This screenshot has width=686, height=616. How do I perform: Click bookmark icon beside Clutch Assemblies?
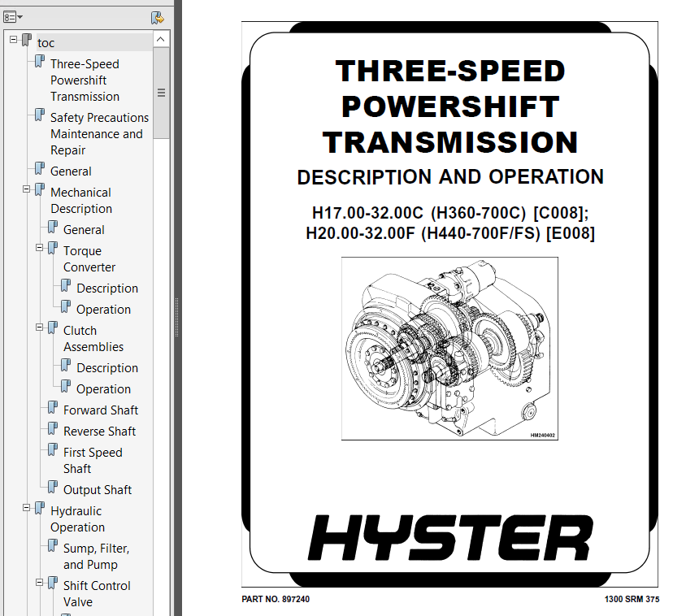[x=53, y=328]
